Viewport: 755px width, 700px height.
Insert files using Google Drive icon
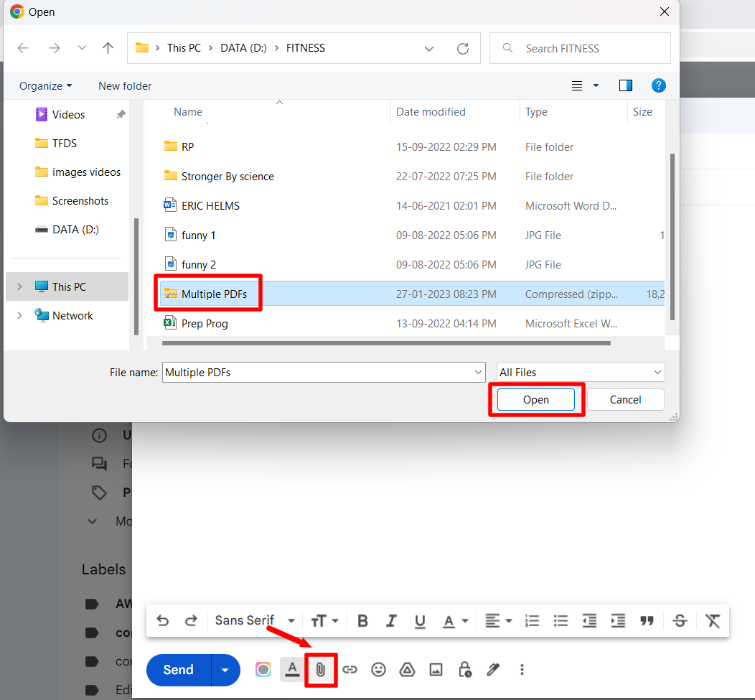pos(408,670)
